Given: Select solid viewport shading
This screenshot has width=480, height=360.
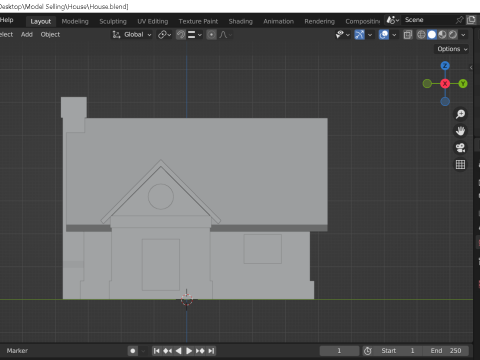Looking at the screenshot, I should click(x=432, y=35).
